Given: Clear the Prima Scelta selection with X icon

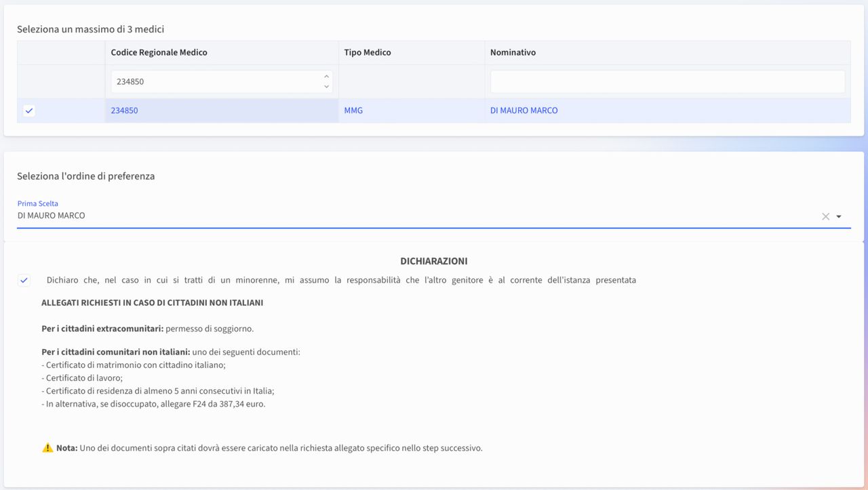Looking at the screenshot, I should (x=825, y=216).
